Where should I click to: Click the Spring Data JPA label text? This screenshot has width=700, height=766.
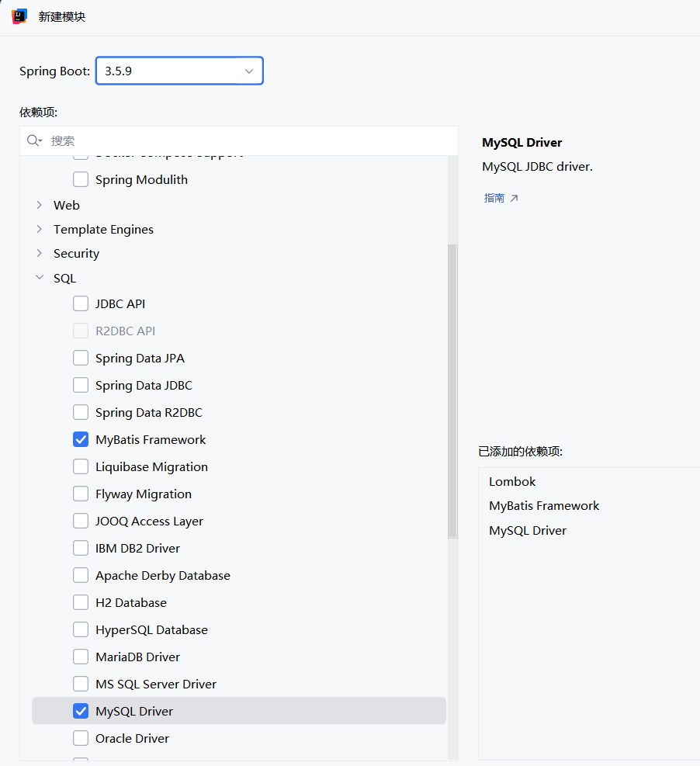[x=140, y=359]
